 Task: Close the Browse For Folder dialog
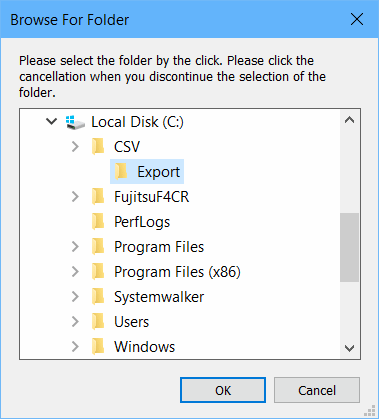(357, 19)
